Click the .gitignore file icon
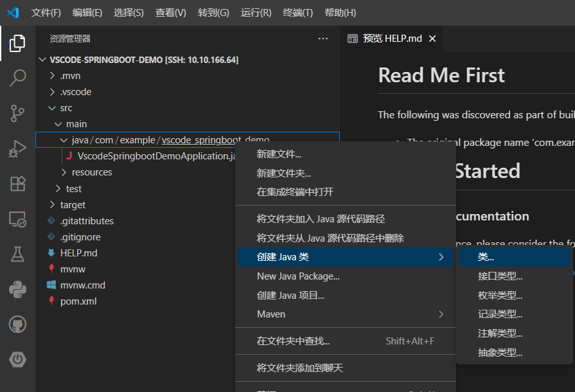This screenshot has height=392, width=575. click(x=51, y=237)
